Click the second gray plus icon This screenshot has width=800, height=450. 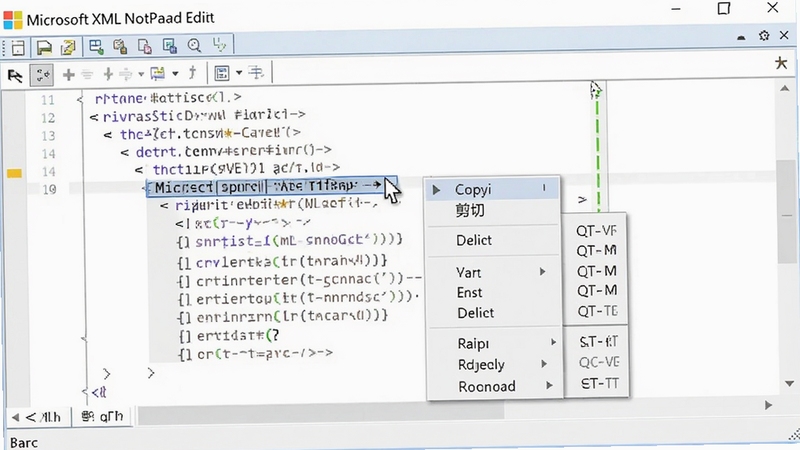pyautogui.click(x=108, y=74)
